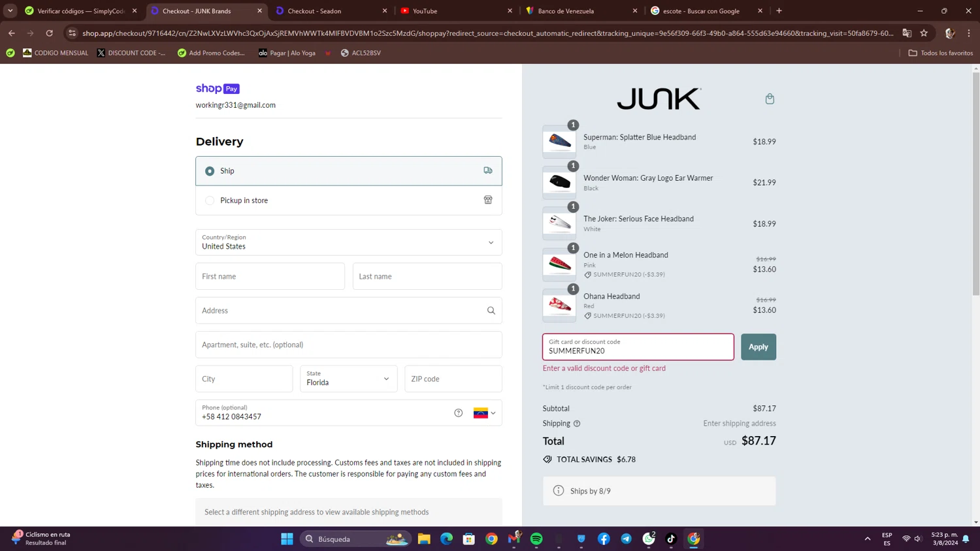The image size is (980, 551).
Task: Click the Superman Splatter Blue Headband thumbnail
Action: (x=559, y=142)
